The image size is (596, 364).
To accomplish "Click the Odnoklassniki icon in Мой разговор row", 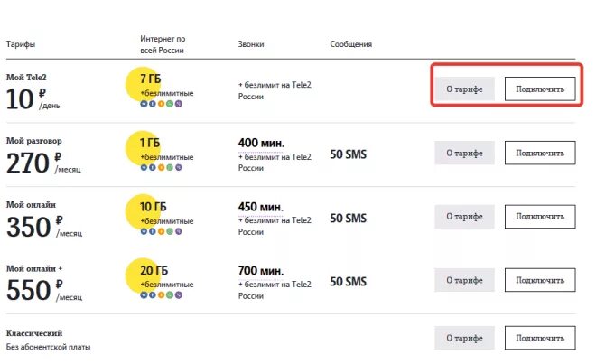I will (162, 167).
